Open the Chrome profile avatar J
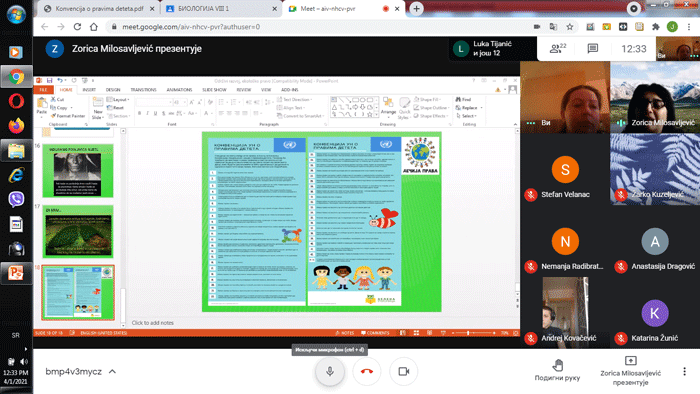 pos(672,27)
